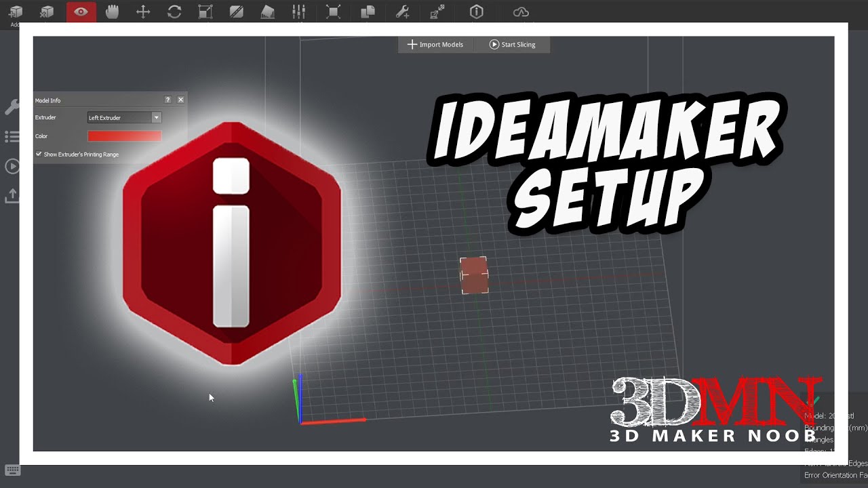Select the red cube model on the bed
Viewport: 868px width, 488px height.
click(474, 275)
